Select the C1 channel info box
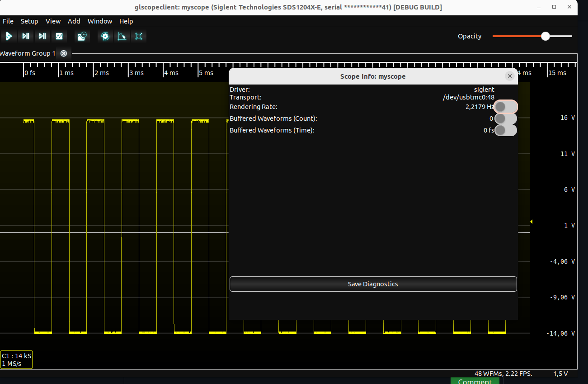Viewport: 588px width, 384px height. (x=17, y=359)
